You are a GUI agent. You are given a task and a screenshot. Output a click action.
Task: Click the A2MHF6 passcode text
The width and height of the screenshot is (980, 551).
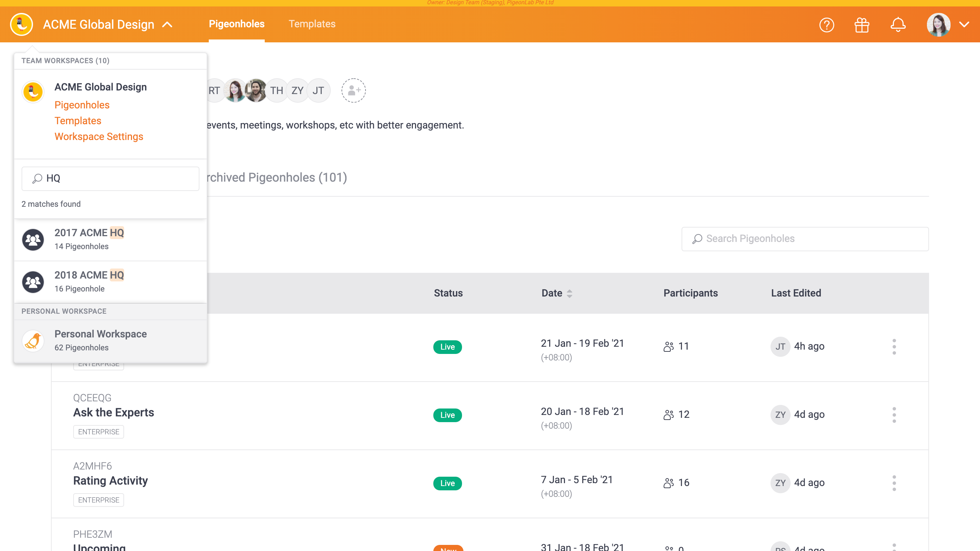click(x=93, y=466)
